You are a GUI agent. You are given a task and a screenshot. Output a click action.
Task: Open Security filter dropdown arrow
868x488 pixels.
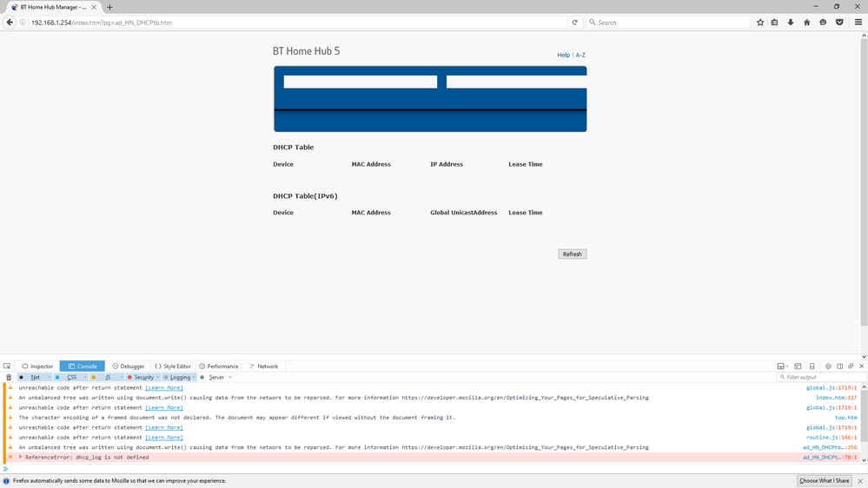pyautogui.click(x=158, y=378)
